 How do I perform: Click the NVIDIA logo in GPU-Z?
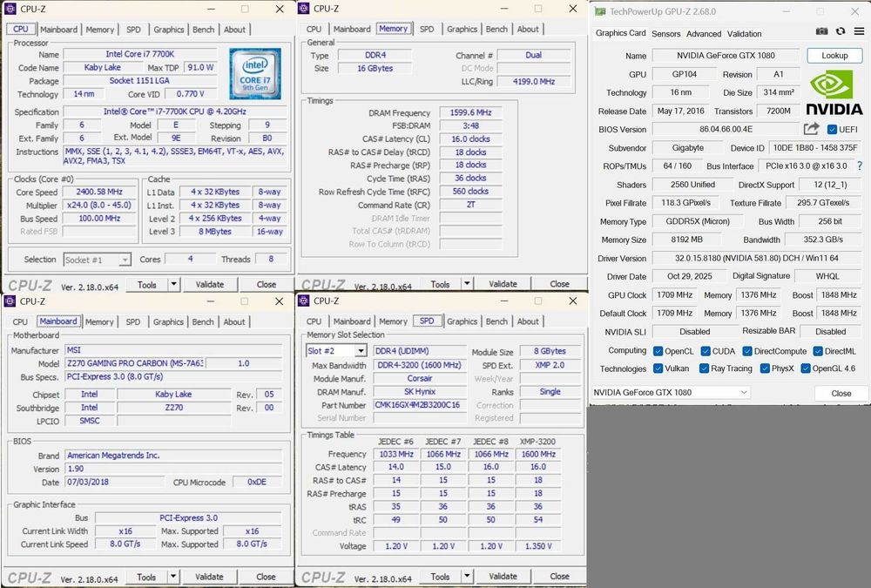[x=834, y=92]
